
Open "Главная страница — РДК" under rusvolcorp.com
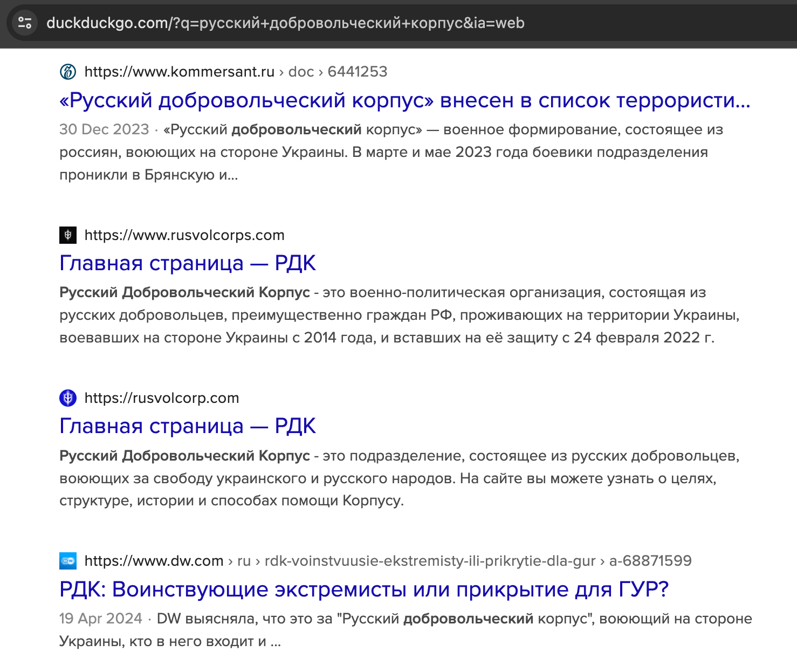187,426
